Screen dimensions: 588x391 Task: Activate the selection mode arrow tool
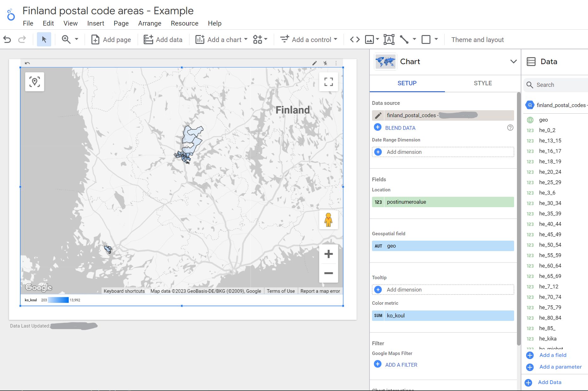coord(44,39)
